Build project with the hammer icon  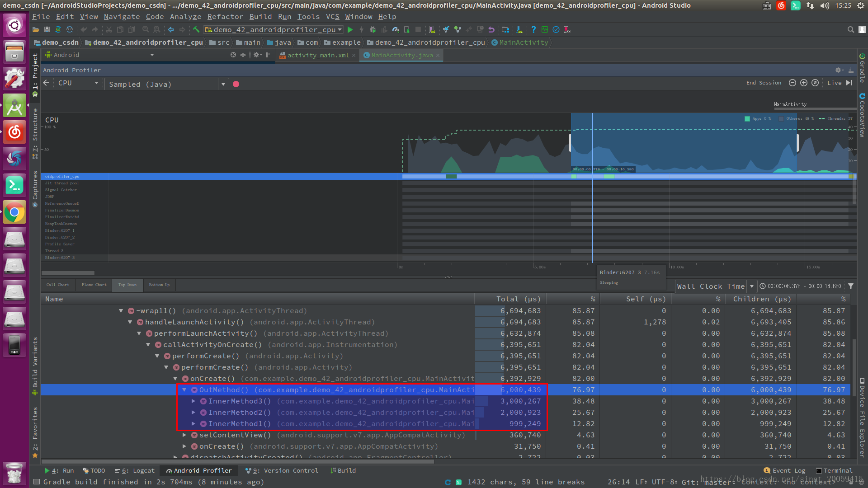(196, 30)
